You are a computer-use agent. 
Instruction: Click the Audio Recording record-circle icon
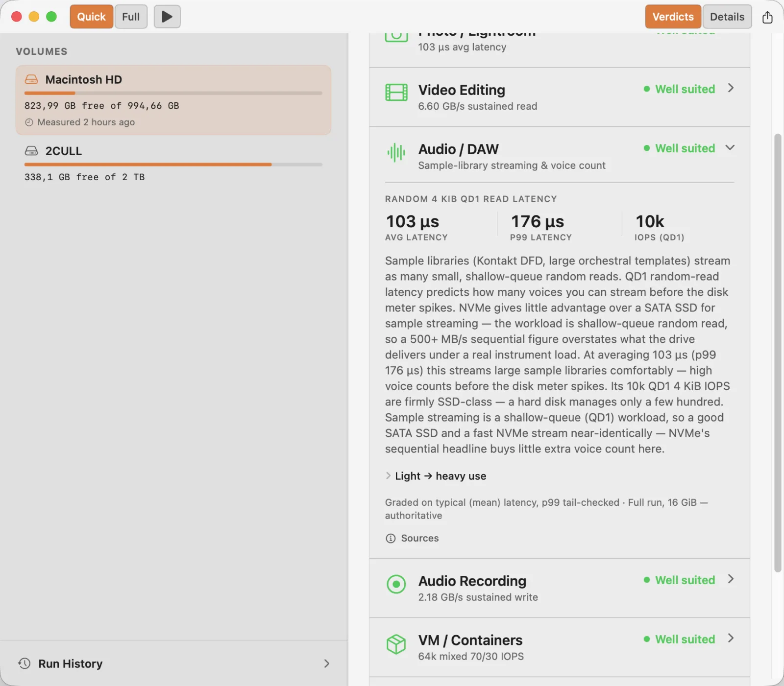point(396,584)
